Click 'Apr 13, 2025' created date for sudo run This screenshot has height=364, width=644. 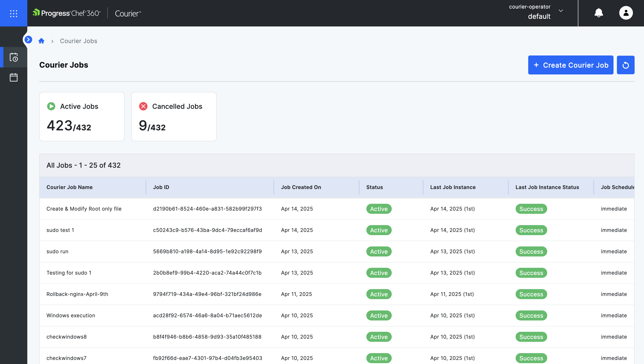[297, 251]
